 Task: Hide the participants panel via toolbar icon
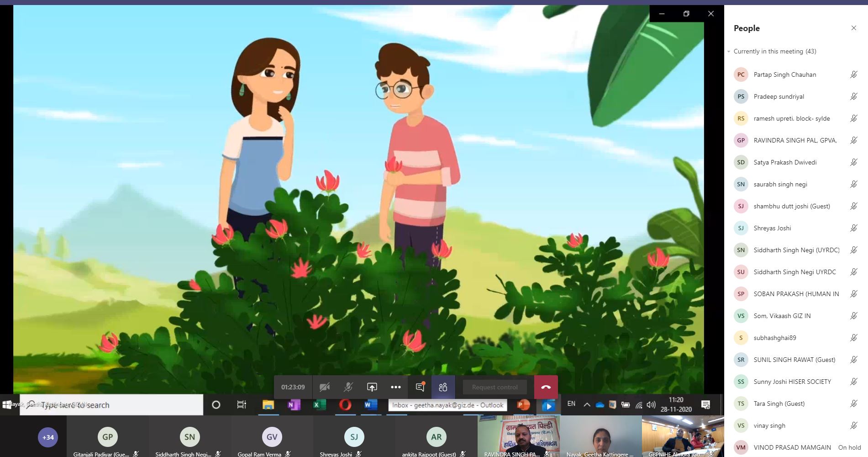pyautogui.click(x=443, y=387)
